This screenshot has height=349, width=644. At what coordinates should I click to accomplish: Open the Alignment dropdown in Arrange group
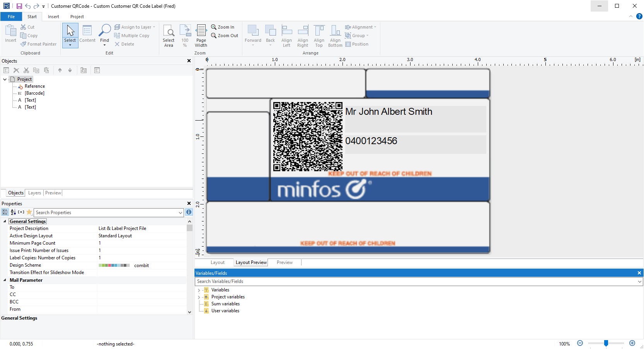(x=360, y=27)
